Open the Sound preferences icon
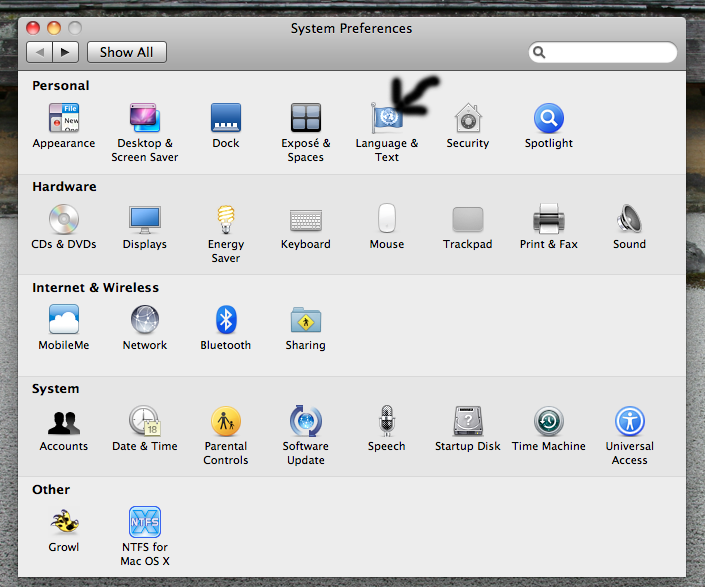Screen dimensions: 705x587 point(629,219)
